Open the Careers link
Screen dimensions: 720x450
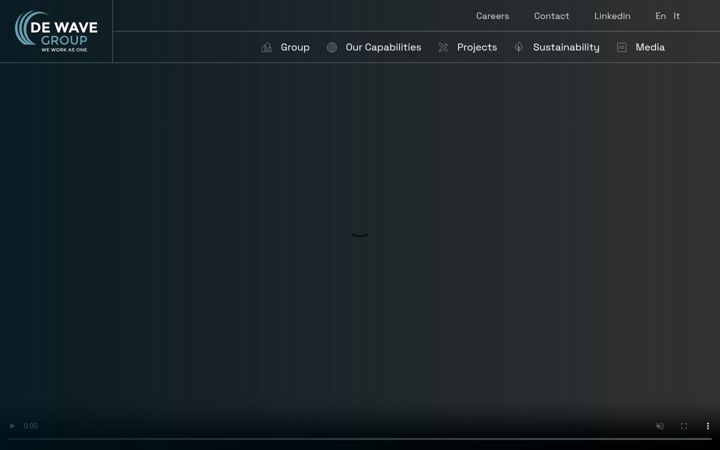coord(492,16)
